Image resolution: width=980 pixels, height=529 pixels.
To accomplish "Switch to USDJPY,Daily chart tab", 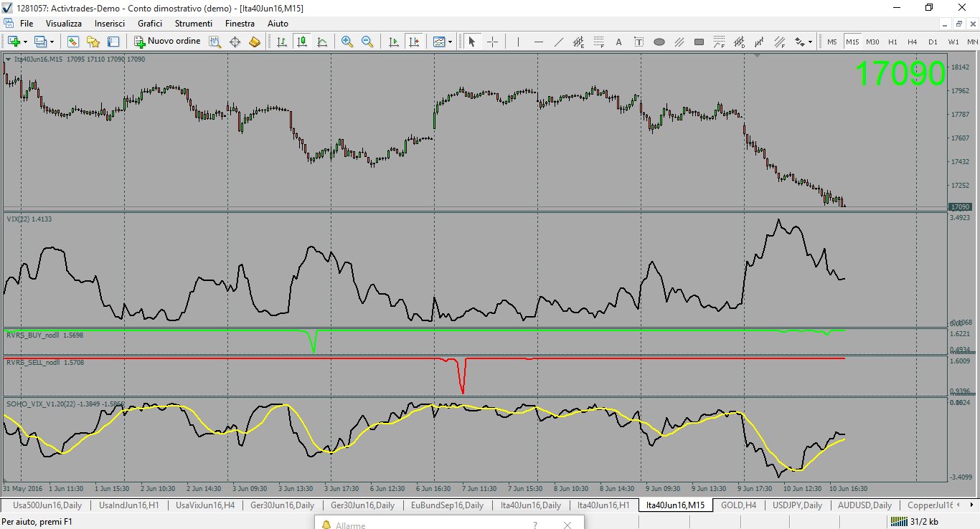I will [x=797, y=505].
